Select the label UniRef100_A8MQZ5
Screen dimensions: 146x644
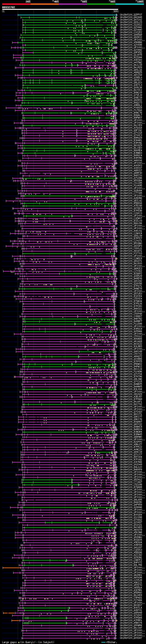click(x=131, y=72)
